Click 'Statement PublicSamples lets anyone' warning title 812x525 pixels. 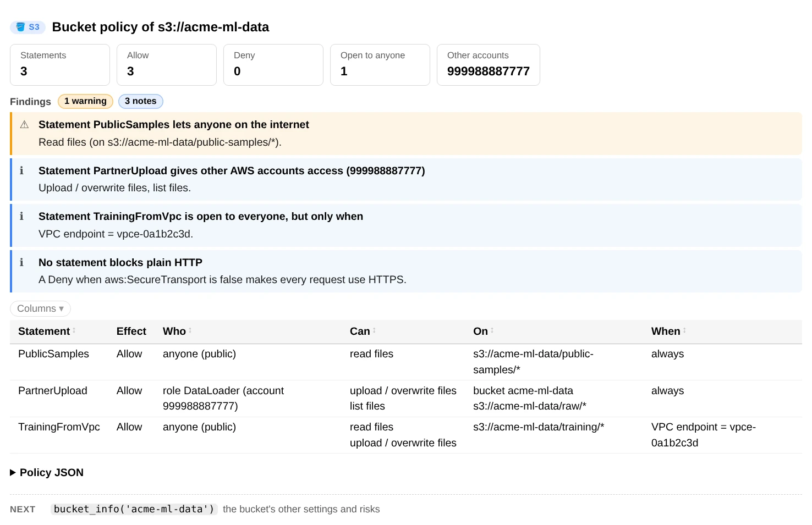(174, 125)
